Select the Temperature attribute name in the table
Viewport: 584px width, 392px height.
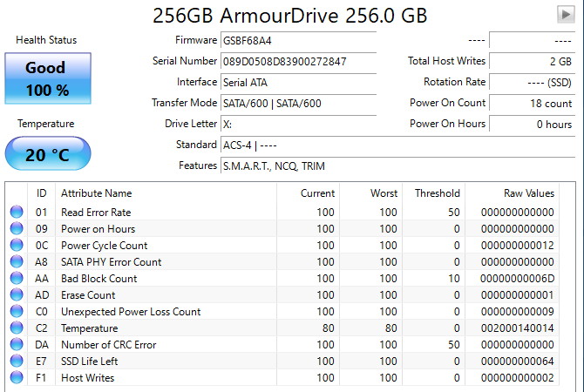point(90,328)
